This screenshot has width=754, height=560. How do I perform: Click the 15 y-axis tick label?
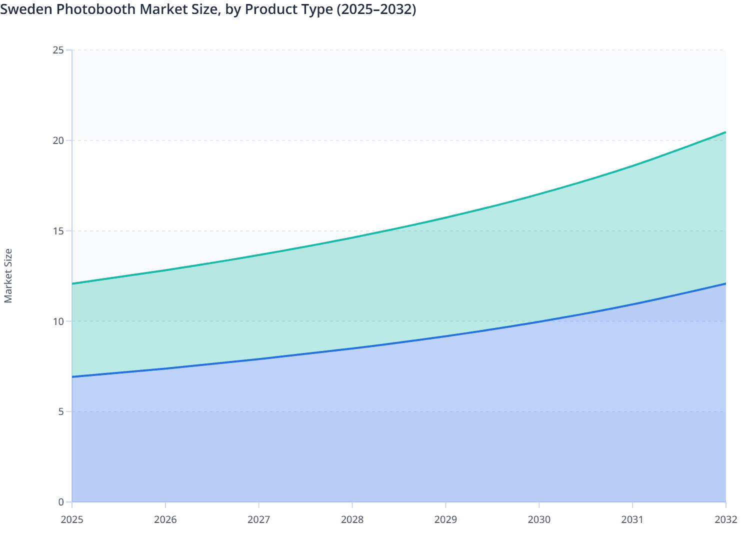[58, 230]
